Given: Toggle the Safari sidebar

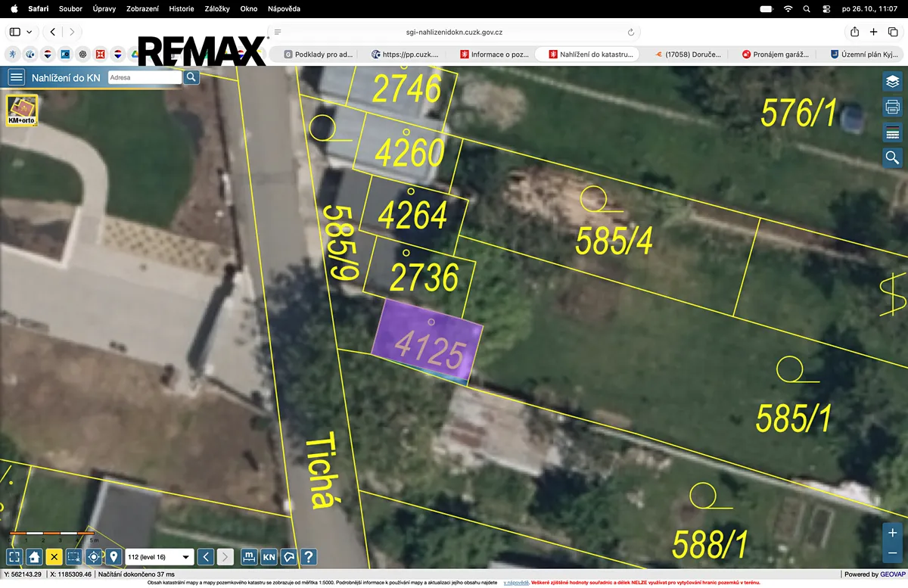Looking at the screenshot, I should click(15, 32).
